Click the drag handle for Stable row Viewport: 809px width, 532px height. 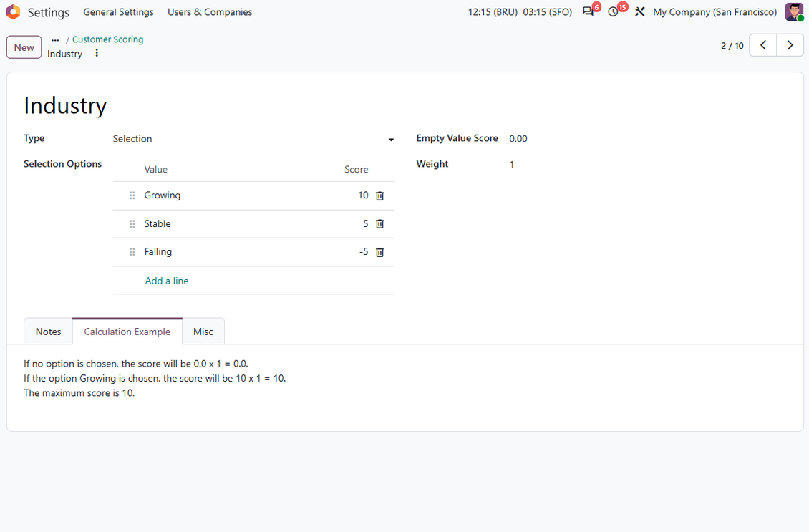(x=132, y=224)
